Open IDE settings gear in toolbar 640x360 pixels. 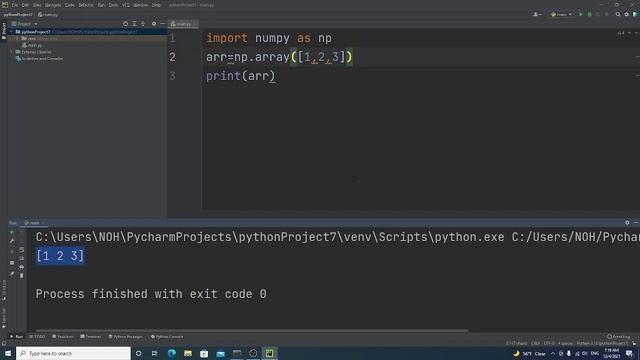point(627,14)
